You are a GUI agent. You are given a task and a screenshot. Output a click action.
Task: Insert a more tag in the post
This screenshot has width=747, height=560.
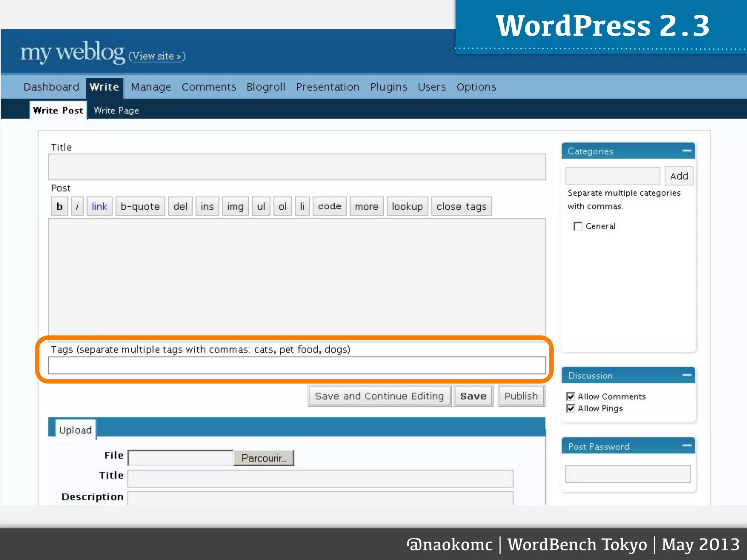(x=367, y=206)
